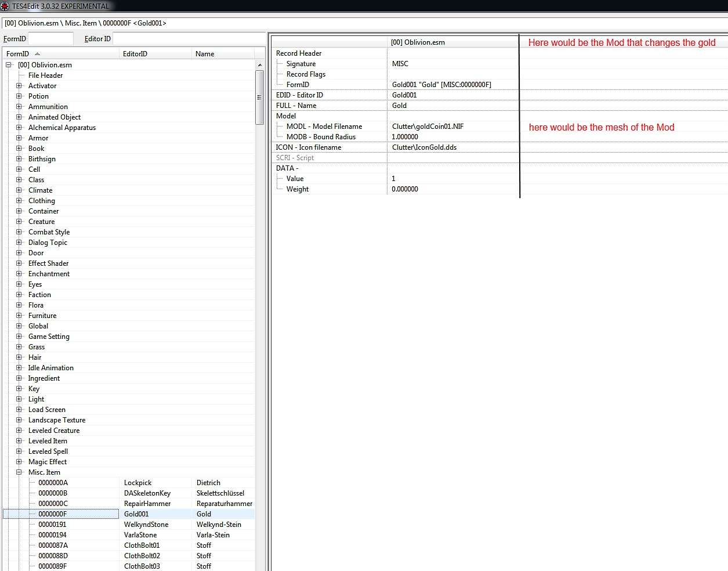The image size is (728, 571).
Task: Expand the Leveled Item group
Action: [x=19, y=441]
